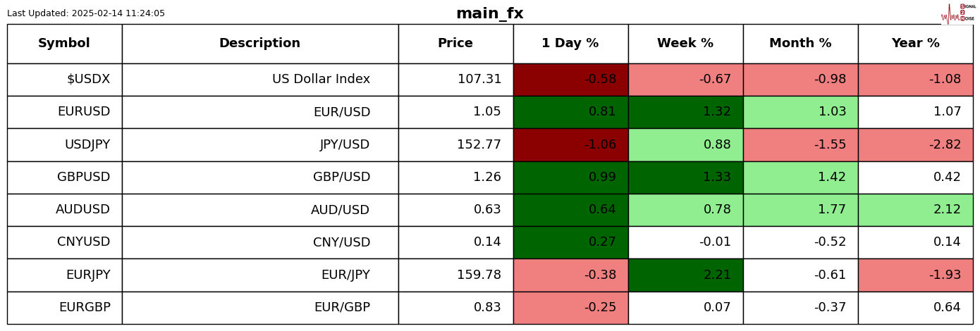Select the Symbol column header
Image resolution: width=980 pixels, height=331 pixels.
64,44
